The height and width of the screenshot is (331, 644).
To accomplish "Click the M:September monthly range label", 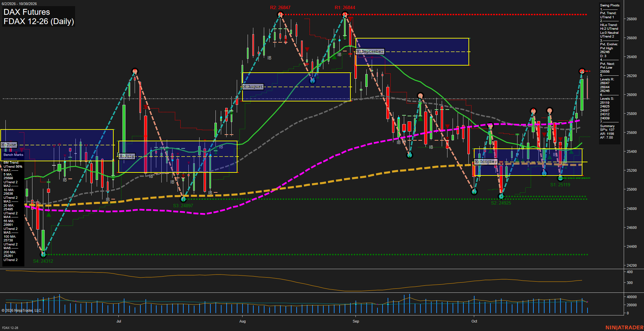I will point(370,51).
